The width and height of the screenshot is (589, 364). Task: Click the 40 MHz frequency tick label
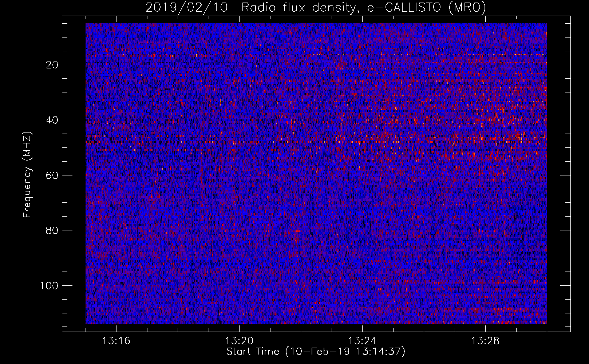click(x=52, y=120)
